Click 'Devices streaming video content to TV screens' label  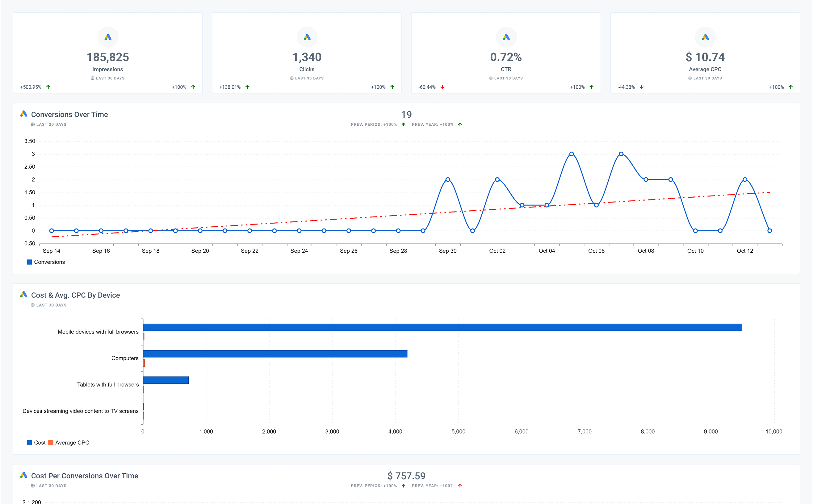pyautogui.click(x=80, y=411)
